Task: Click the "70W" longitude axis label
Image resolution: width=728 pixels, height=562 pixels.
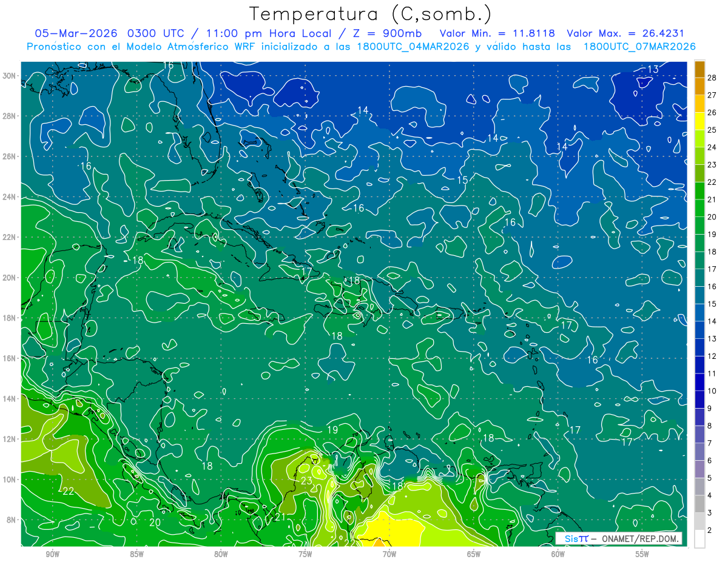Action: point(389,555)
